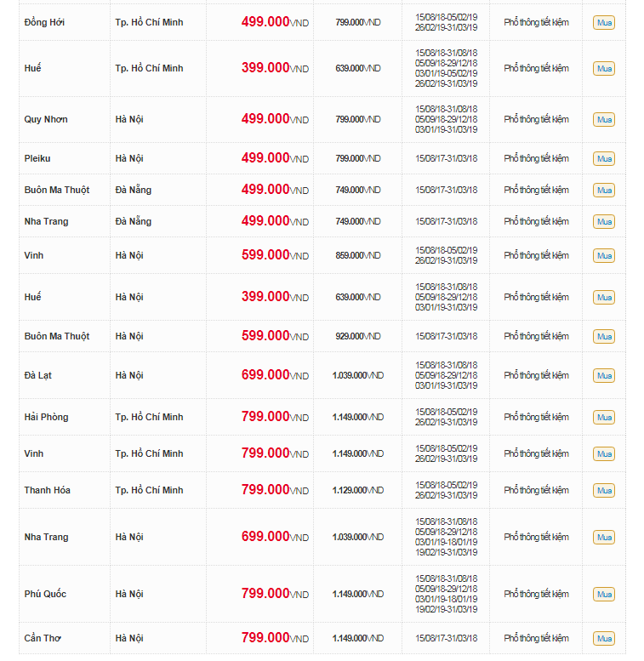644x661 pixels.
Task: Buy the Nha Trang to Hà Nội fare
Action: pyautogui.click(x=604, y=538)
